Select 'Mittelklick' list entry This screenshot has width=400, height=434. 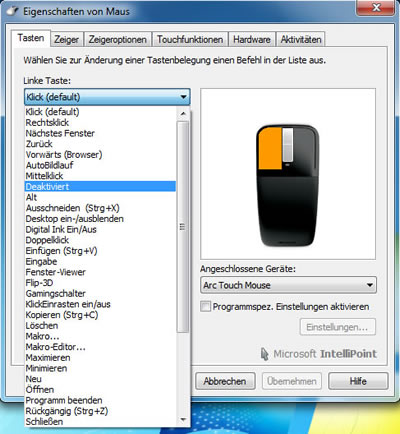[100, 176]
